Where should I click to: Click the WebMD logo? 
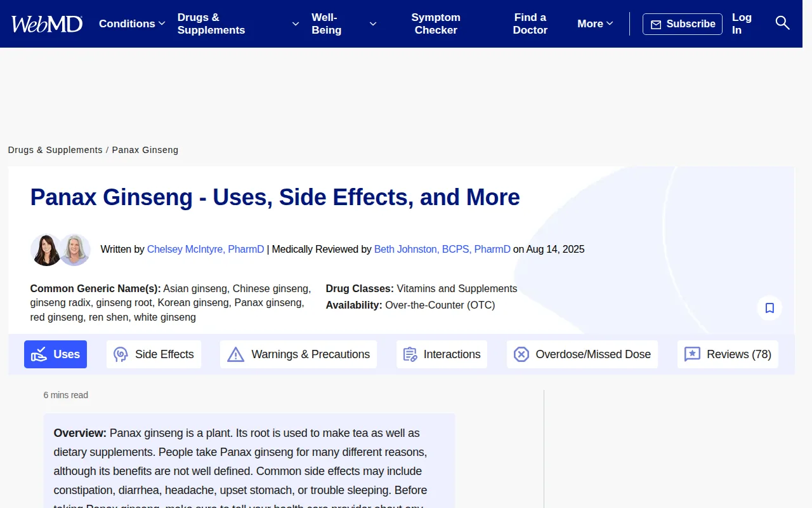tap(47, 24)
